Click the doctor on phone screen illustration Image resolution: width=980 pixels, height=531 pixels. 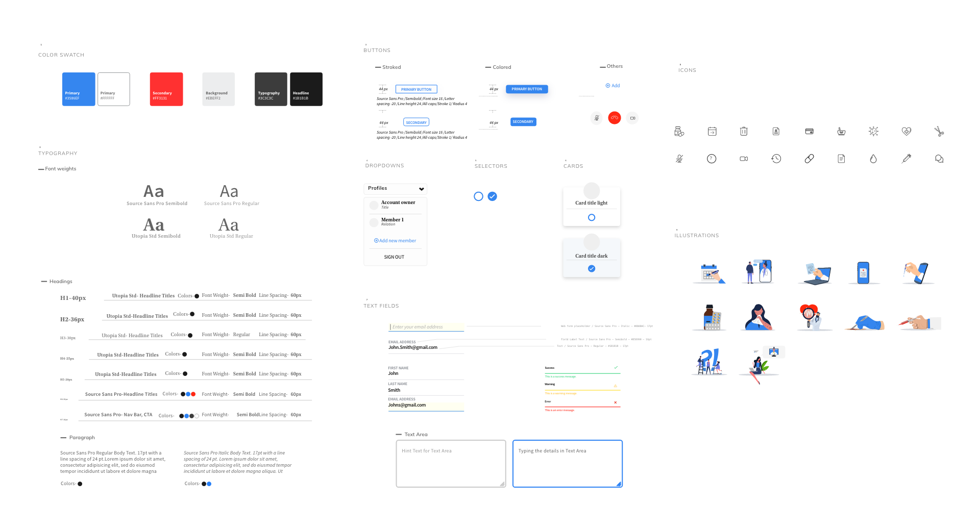(x=758, y=271)
